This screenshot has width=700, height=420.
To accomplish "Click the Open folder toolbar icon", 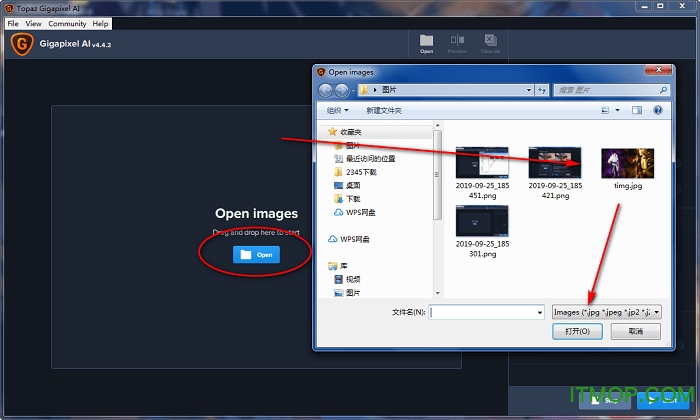I will tap(426, 44).
